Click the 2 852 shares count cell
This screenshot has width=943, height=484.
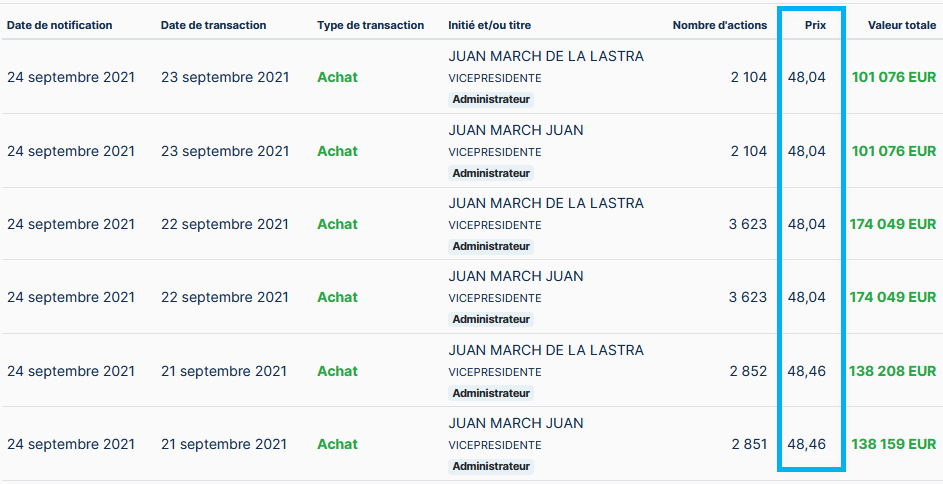click(x=748, y=371)
